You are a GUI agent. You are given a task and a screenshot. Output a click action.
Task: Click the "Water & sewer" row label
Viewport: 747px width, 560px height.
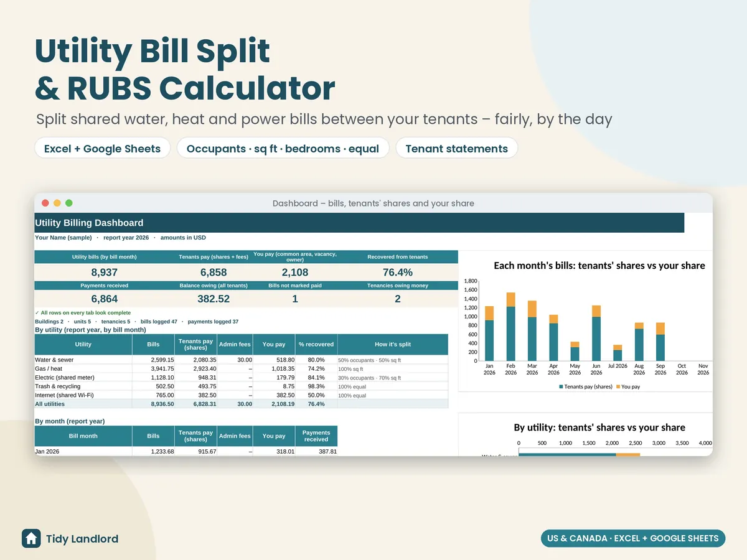54,360
